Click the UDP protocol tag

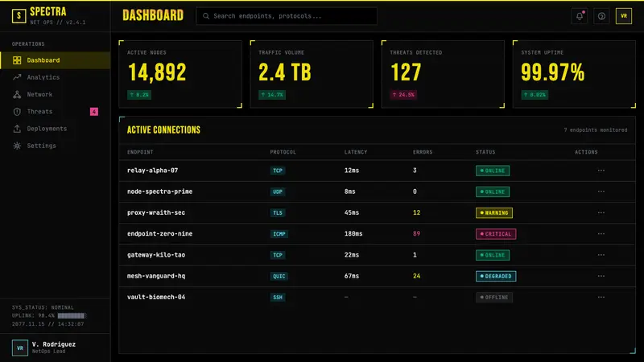pyautogui.click(x=278, y=191)
